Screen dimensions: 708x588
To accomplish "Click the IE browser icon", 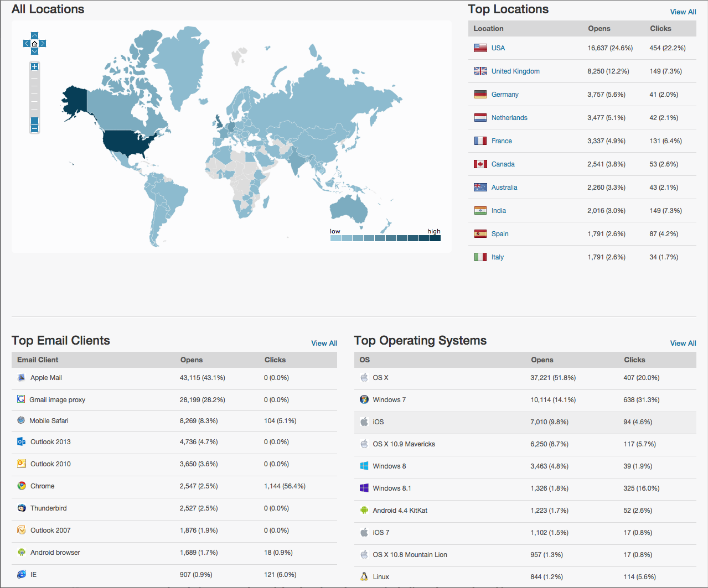I will (x=22, y=574).
